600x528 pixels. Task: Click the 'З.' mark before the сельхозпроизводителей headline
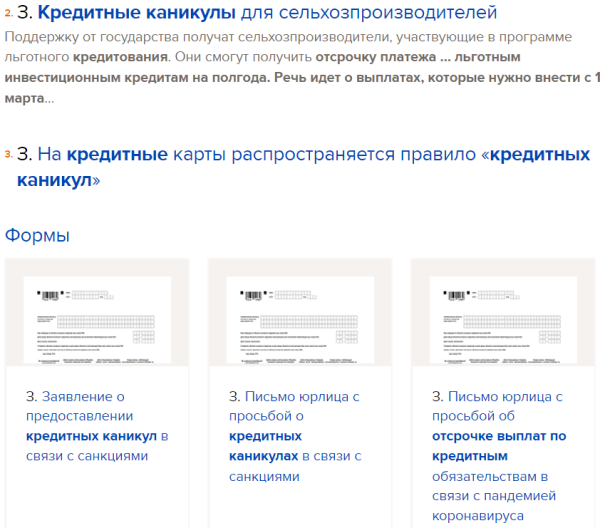[25, 14]
